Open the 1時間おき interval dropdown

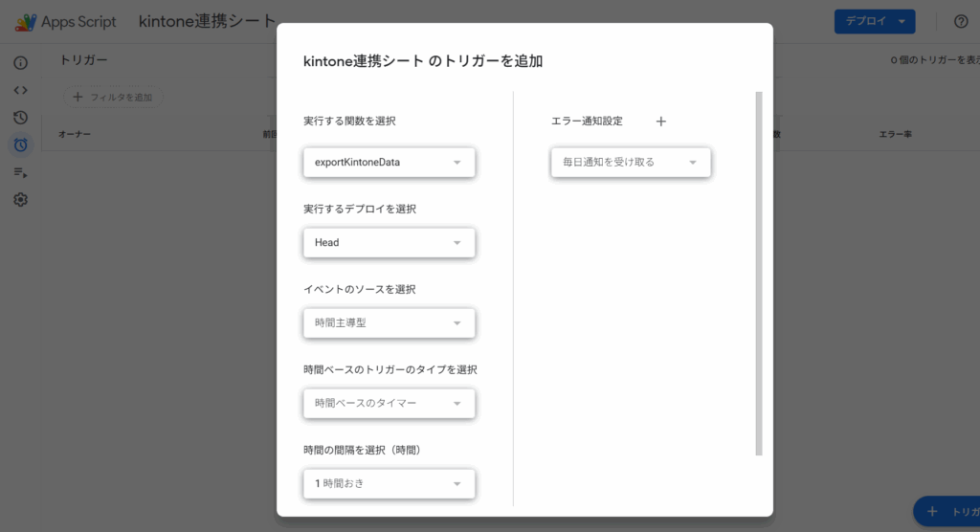[x=389, y=484]
